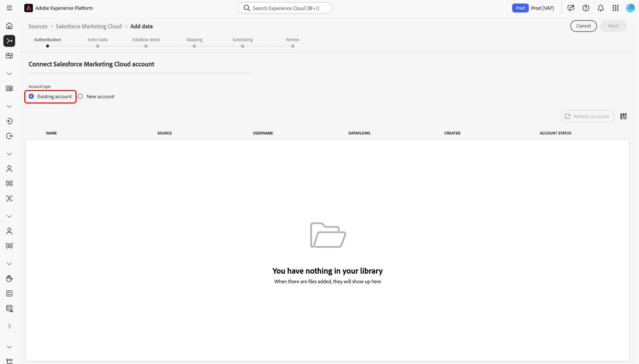The image size is (639, 364).
Task: Open the framed-face Identities sidebar icon
Action: (9, 198)
